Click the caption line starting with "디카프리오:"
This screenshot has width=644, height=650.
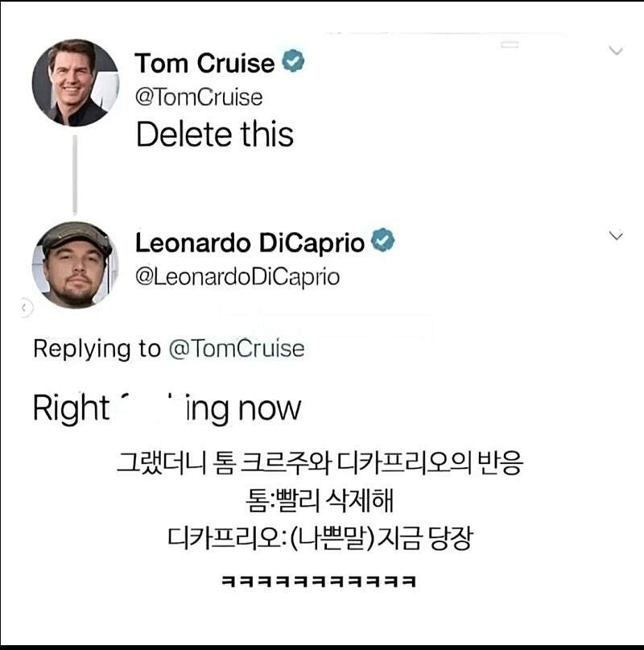(319, 538)
